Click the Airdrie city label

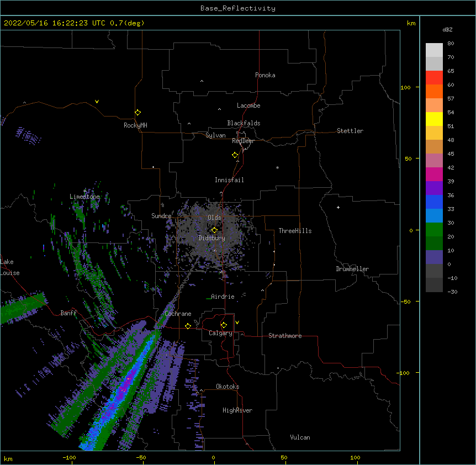223,297
